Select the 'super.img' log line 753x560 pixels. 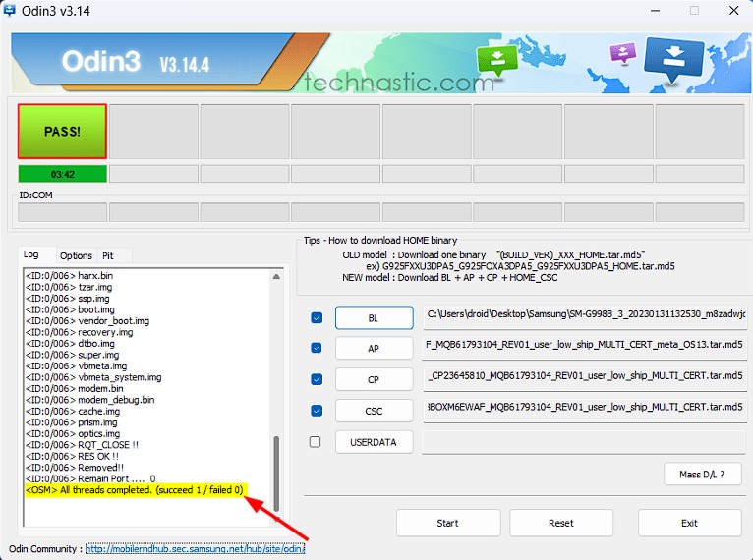tap(73, 355)
